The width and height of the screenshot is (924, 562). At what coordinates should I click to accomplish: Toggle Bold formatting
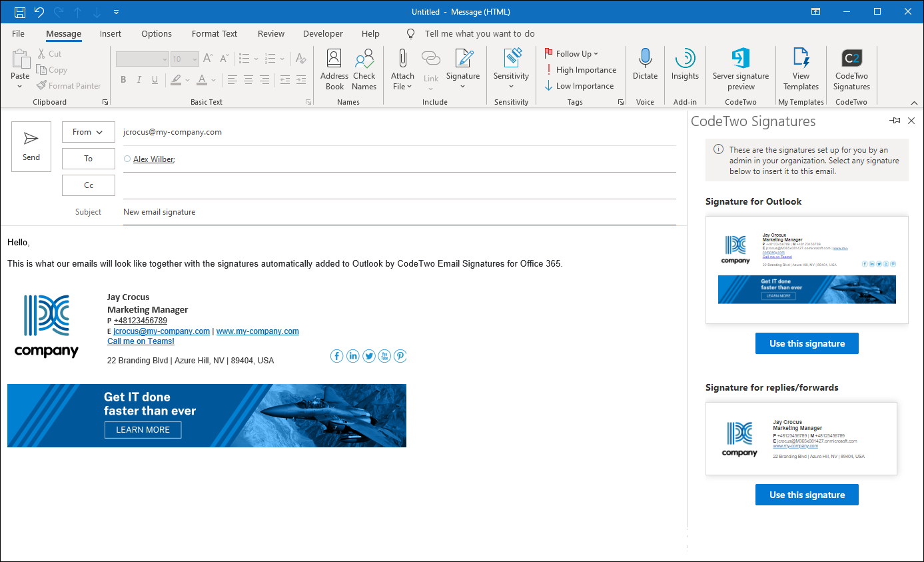pos(123,80)
